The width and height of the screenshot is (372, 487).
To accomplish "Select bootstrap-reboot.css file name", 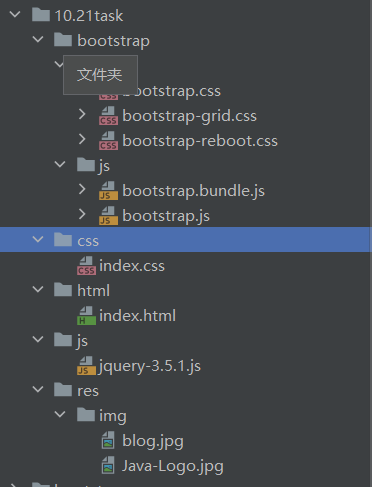I will (x=200, y=141).
